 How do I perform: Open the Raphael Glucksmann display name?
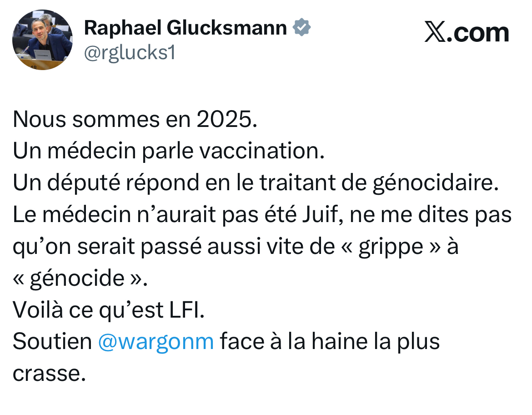(x=186, y=28)
